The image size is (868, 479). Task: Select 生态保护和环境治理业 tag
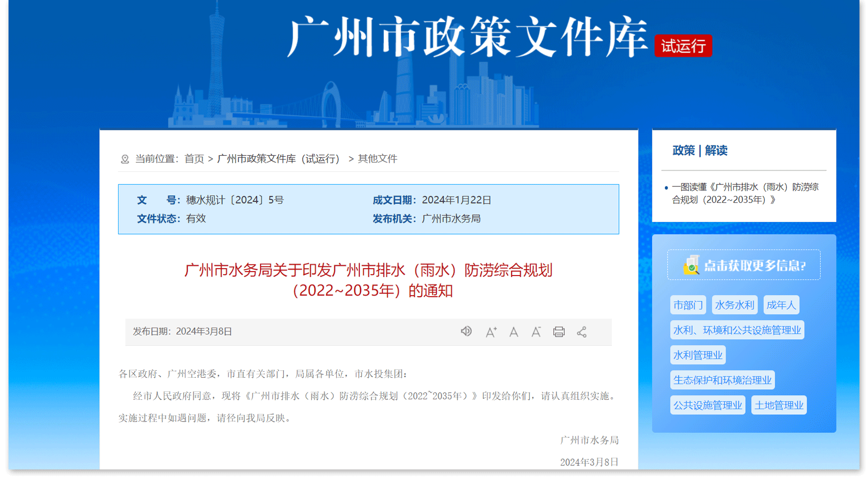point(722,380)
